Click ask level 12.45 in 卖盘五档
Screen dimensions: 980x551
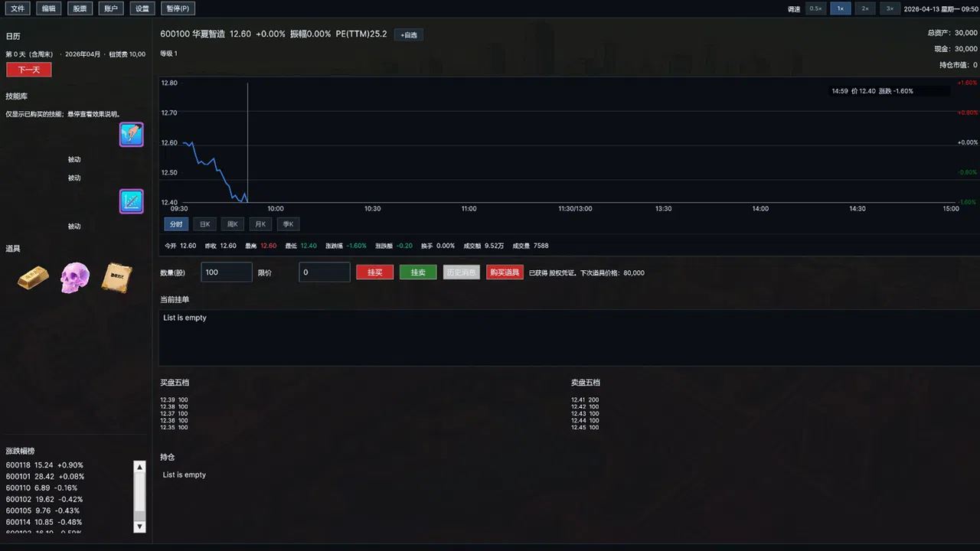pos(585,427)
